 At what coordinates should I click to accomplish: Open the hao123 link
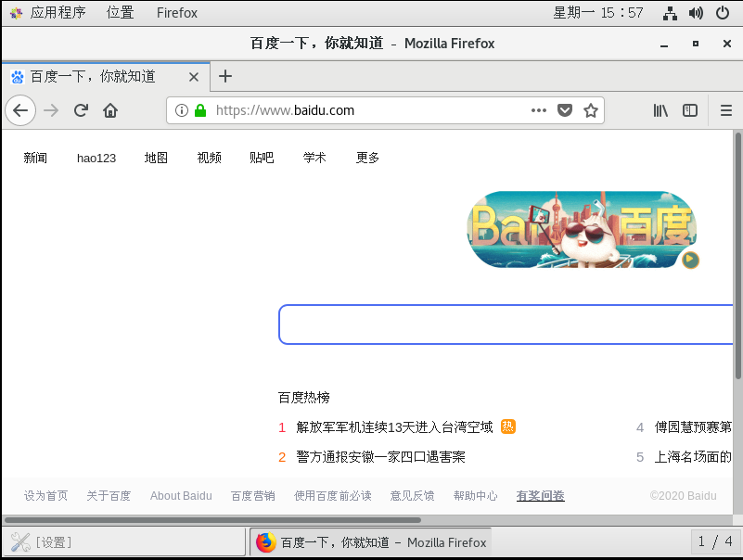pyautogui.click(x=96, y=158)
